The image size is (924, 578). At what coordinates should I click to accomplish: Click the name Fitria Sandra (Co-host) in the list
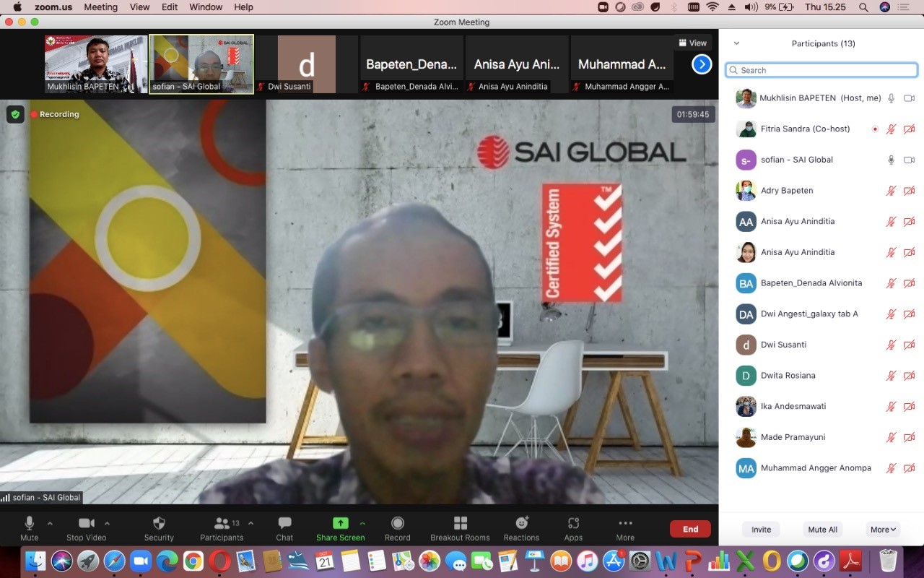(806, 129)
